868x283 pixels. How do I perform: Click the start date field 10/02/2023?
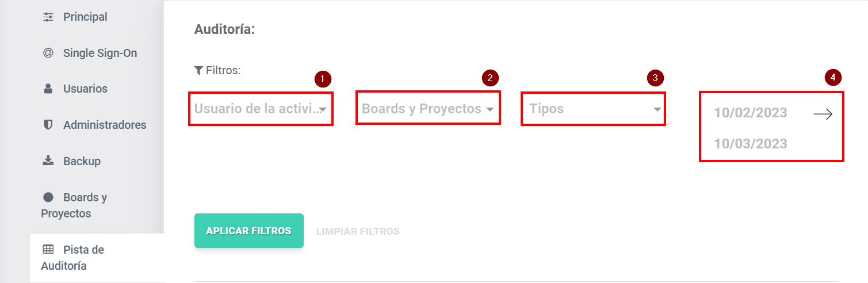750,113
